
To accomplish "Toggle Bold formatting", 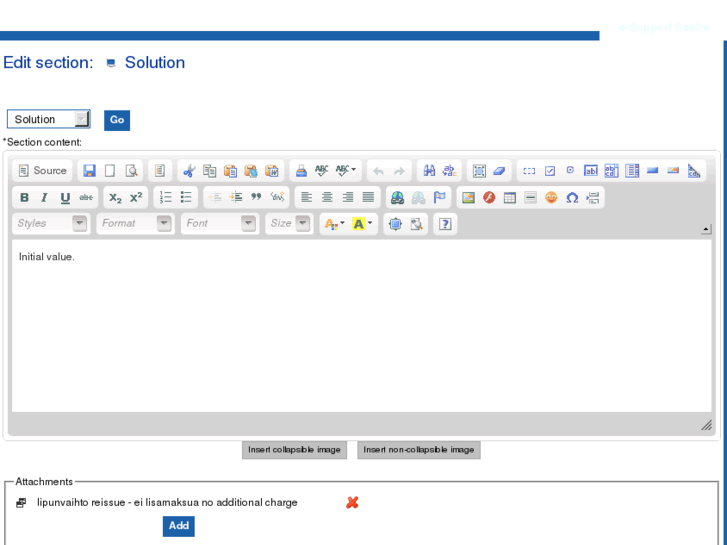I will coord(25,198).
